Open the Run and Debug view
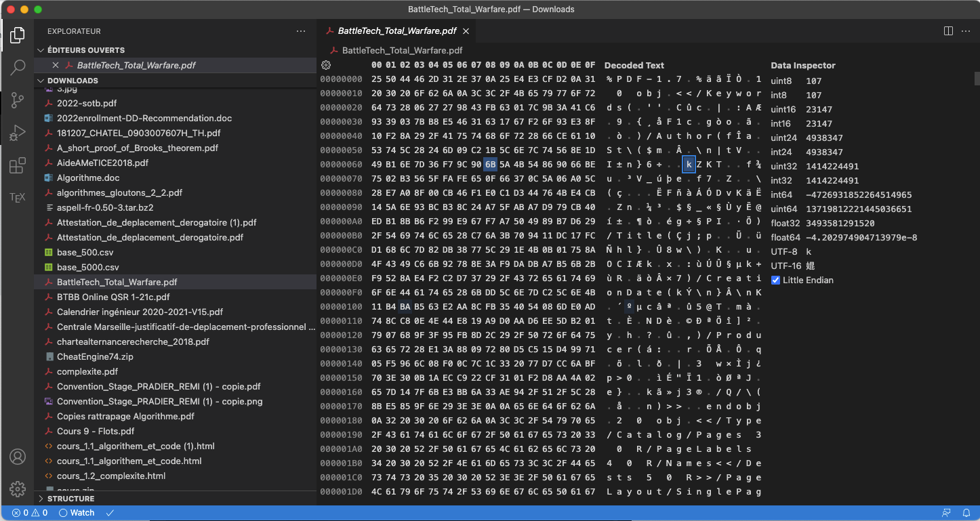 tap(18, 133)
